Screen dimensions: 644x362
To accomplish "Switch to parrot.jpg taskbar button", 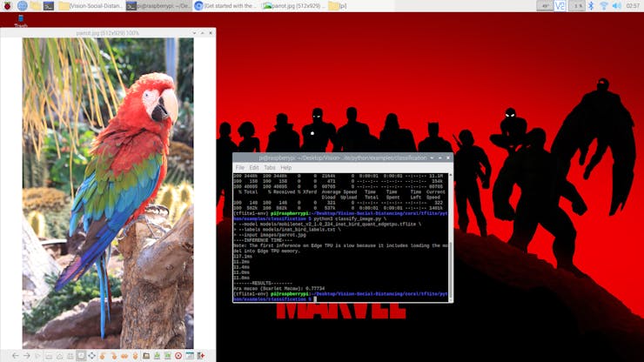I will pos(293,6).
